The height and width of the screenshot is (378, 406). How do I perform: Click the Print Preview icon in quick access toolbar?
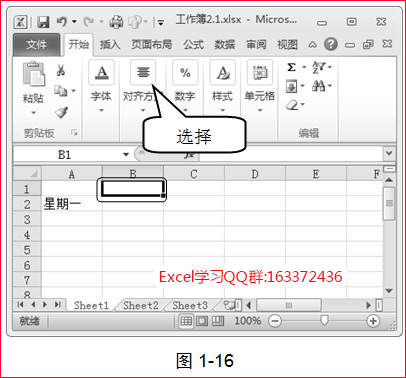(x=116, y=22)
